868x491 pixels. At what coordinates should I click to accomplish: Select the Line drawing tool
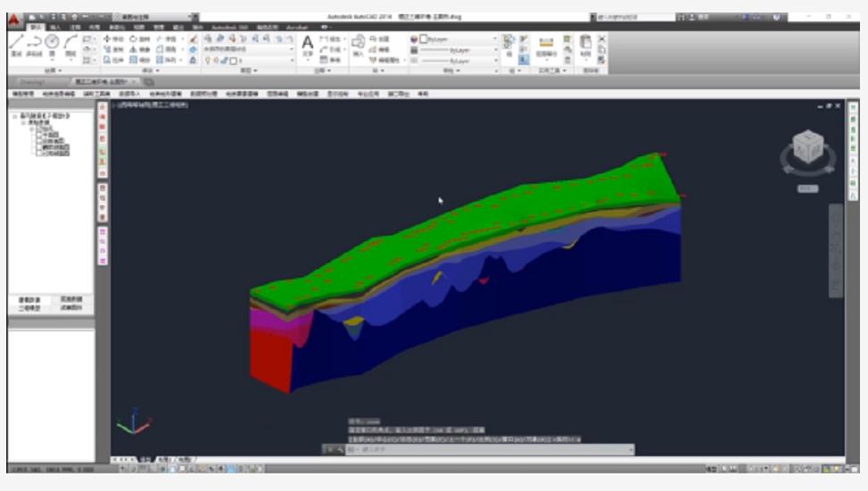pos(16,44)
